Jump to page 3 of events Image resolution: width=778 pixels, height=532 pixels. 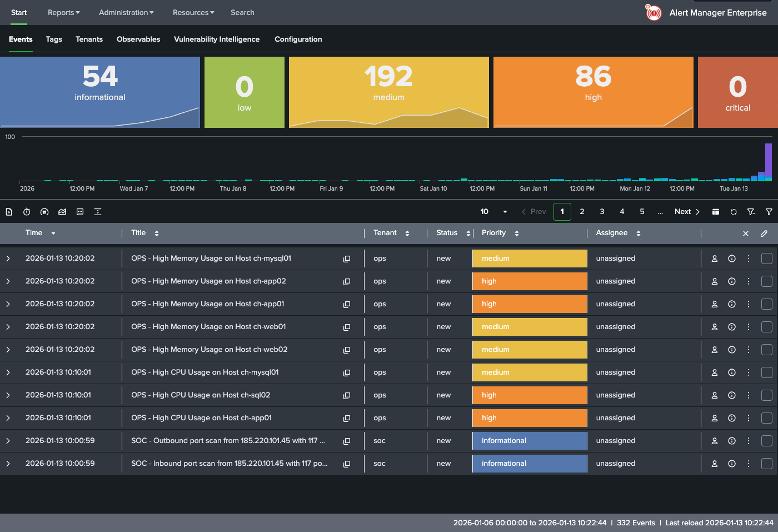pyautogui.click(x=602, y=212)
